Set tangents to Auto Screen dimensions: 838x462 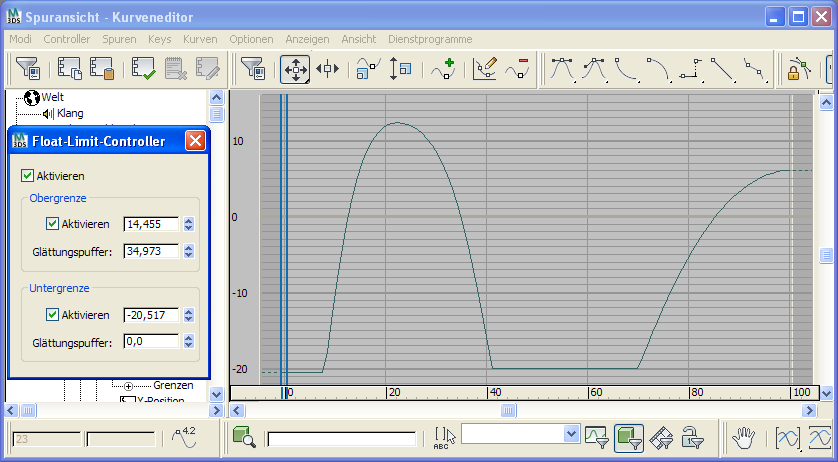click(x=562, y=69)
